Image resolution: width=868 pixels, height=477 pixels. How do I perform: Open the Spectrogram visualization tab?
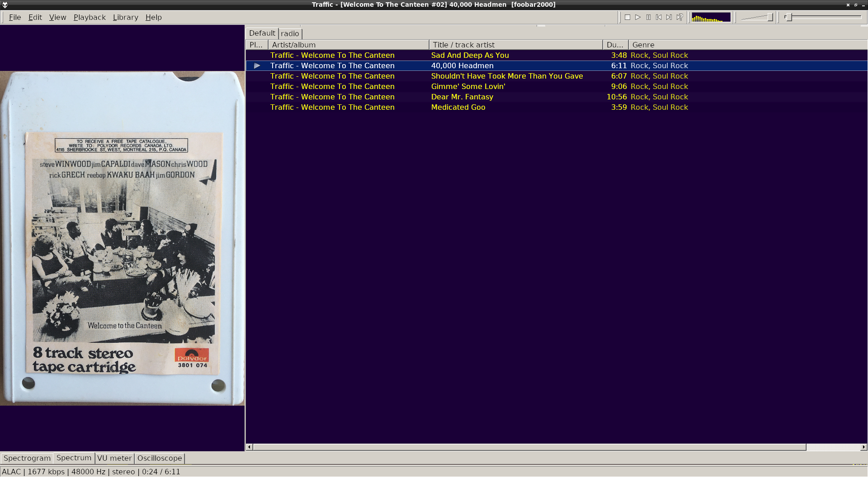pyautogui.click(x=27, y=458)
